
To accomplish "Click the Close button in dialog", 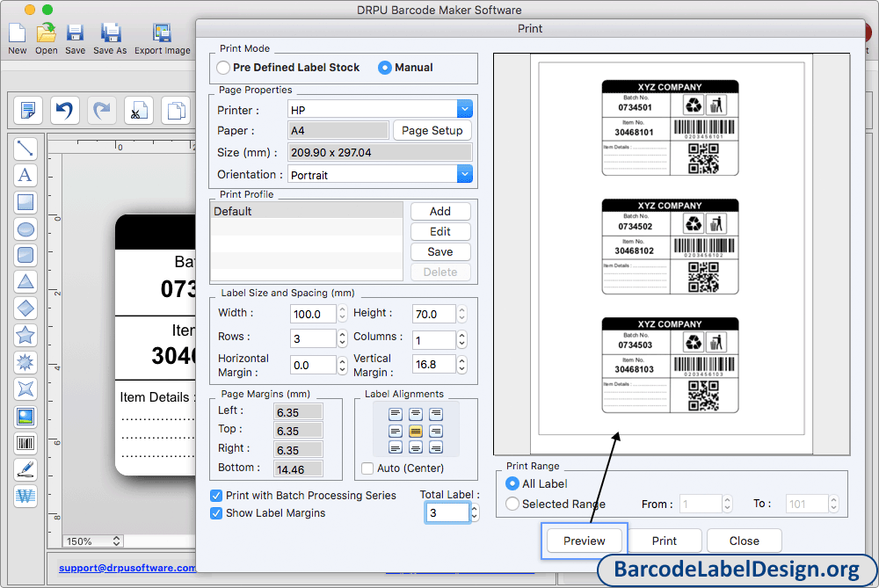I will (745, 541).
